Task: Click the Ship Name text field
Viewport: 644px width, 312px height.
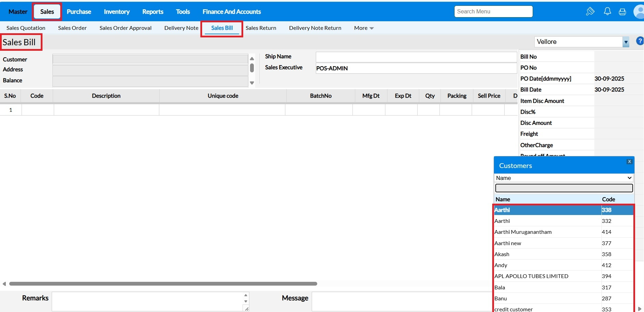Action: pos(416,57)
